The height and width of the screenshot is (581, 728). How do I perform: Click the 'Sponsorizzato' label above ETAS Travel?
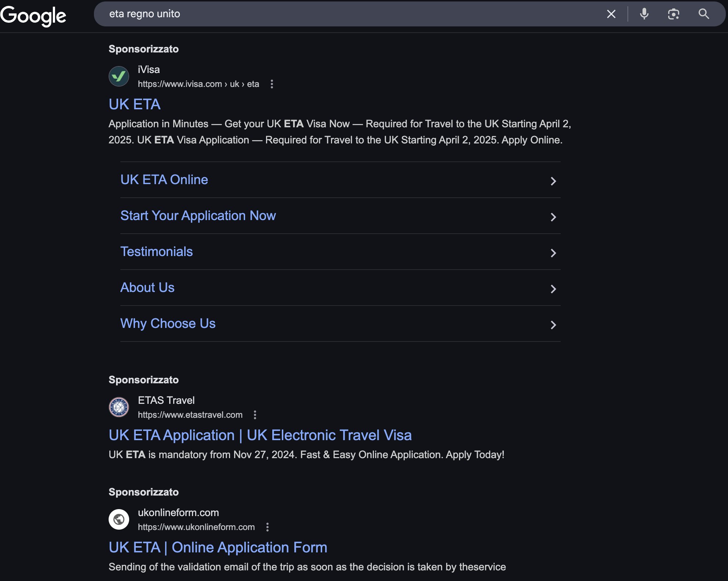(143, 380)
